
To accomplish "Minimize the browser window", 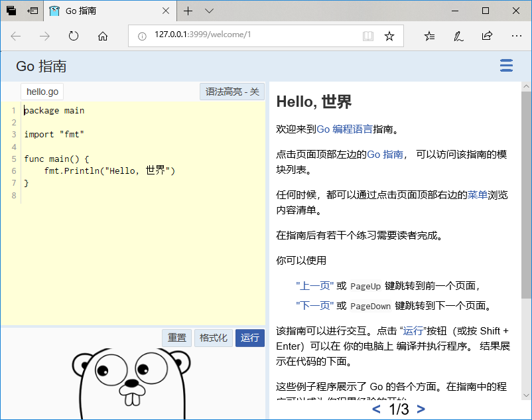I will 455,11.
